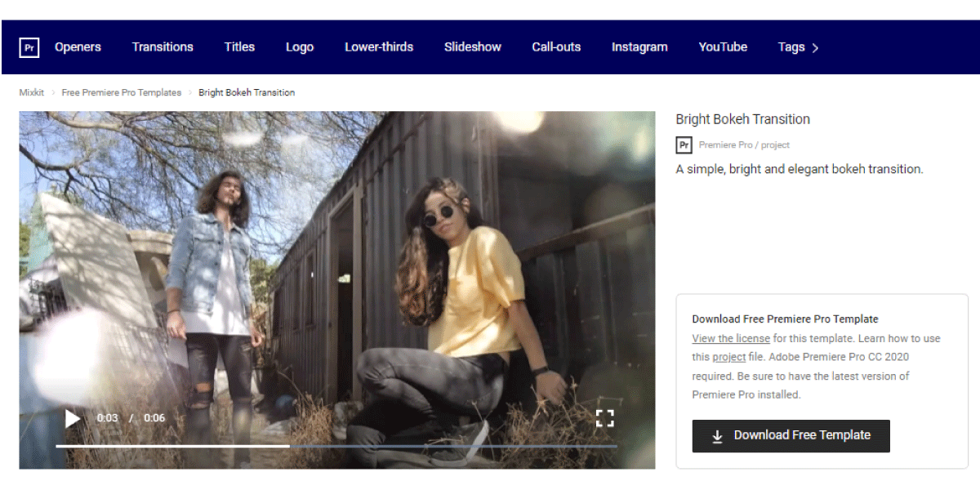
Task: Seek within the video progress bar
Action: pos(336,446)
